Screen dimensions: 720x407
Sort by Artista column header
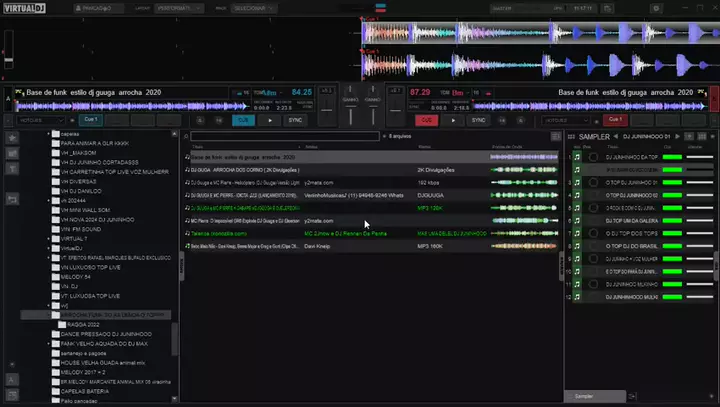coord(311,147)
